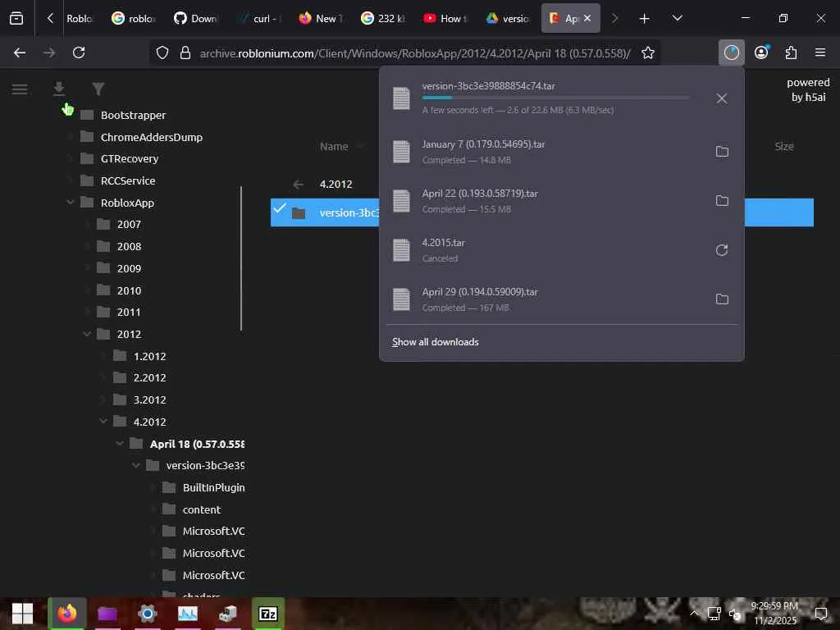The width and height of the screenshot is (840, 630).
Task: Show site security padlock info
Action: tap(185, 52)
